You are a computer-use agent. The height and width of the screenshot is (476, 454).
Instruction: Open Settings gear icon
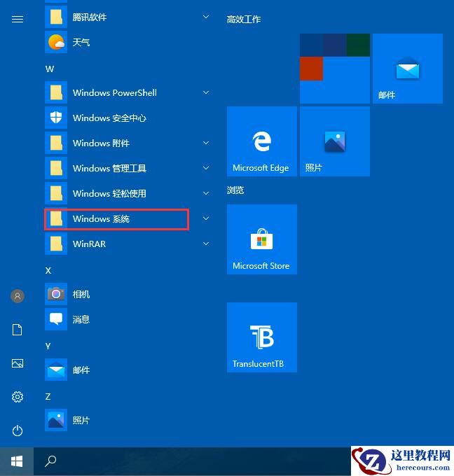(18, 397)
